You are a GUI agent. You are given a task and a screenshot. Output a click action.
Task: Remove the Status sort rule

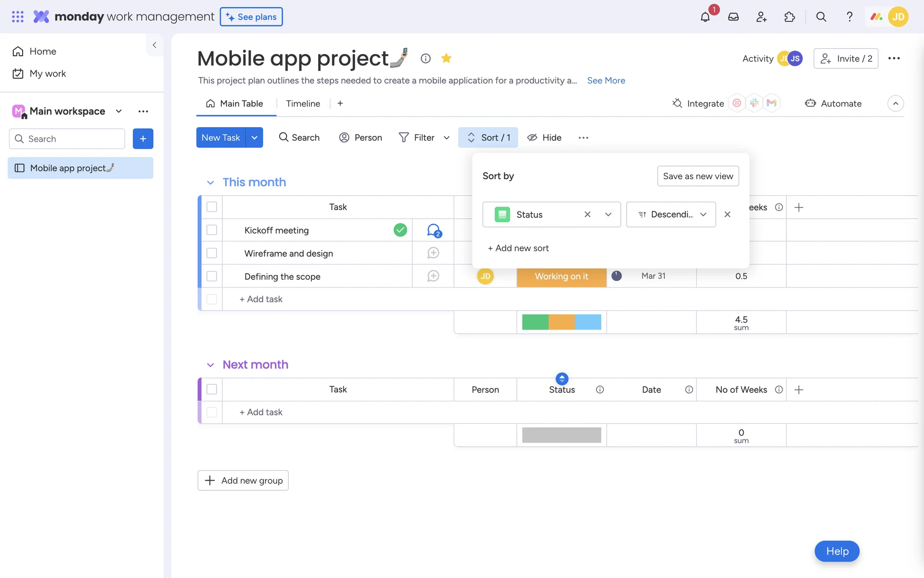click(x=727, y=214)
